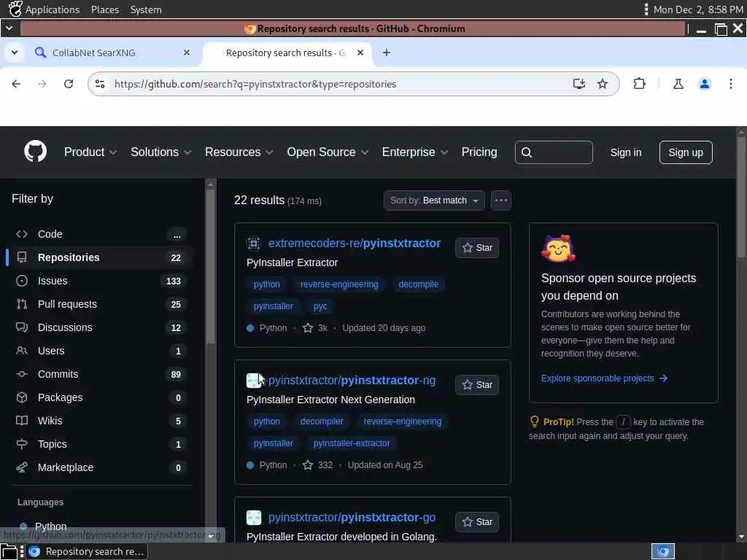Screen dimensions: 747x560
Task: Open the Applications menu
Action: (44, 9)
